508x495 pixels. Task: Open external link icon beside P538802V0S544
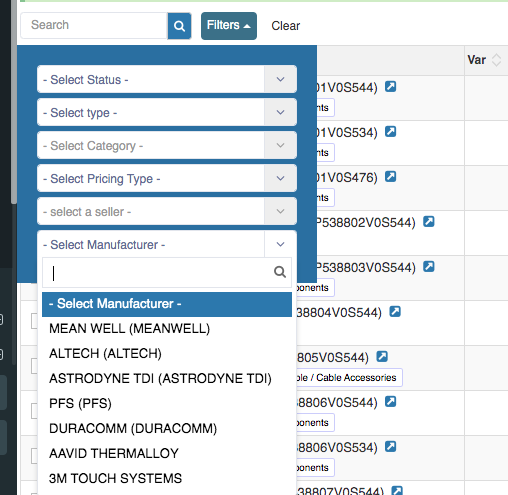point(429,222)
